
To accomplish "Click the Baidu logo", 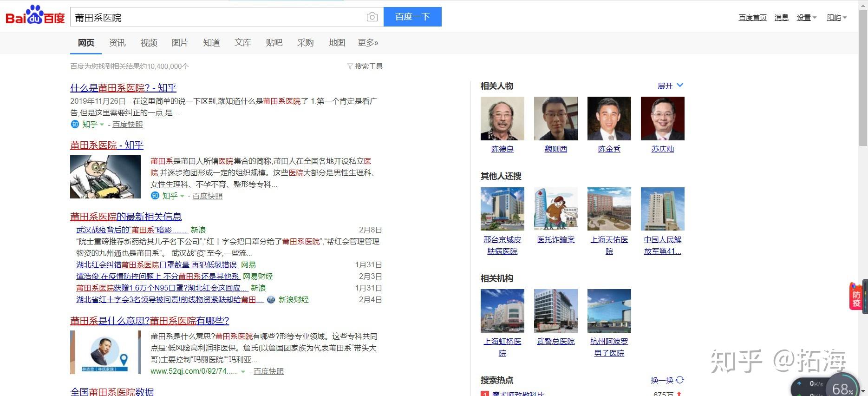I will coord(35,16).
